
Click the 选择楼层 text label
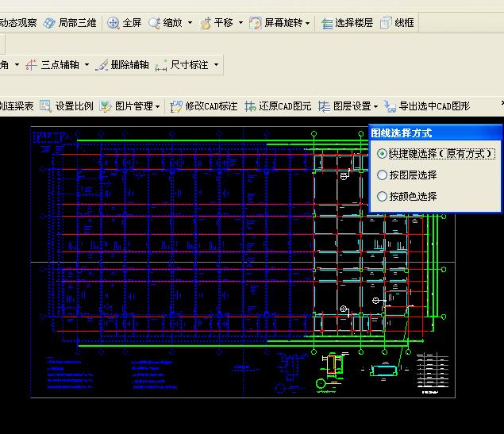point(354,23)
